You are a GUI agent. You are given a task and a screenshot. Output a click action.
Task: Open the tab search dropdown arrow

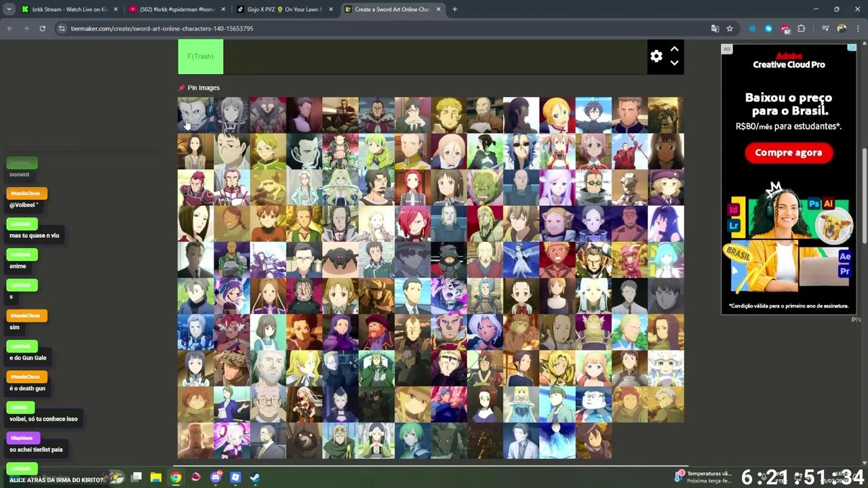coord(9,9)
